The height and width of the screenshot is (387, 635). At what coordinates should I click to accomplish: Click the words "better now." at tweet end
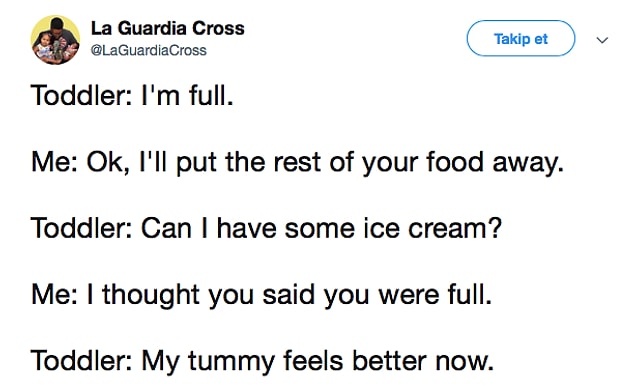coord(423,361)
